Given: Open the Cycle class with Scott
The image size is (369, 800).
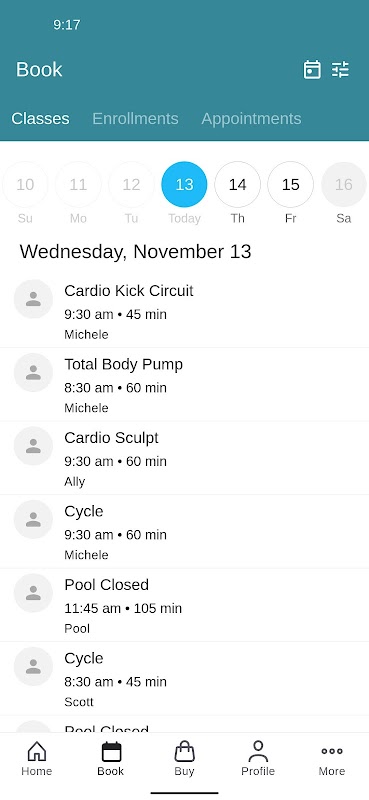Looking at the screenshot, I should (184, 679).
